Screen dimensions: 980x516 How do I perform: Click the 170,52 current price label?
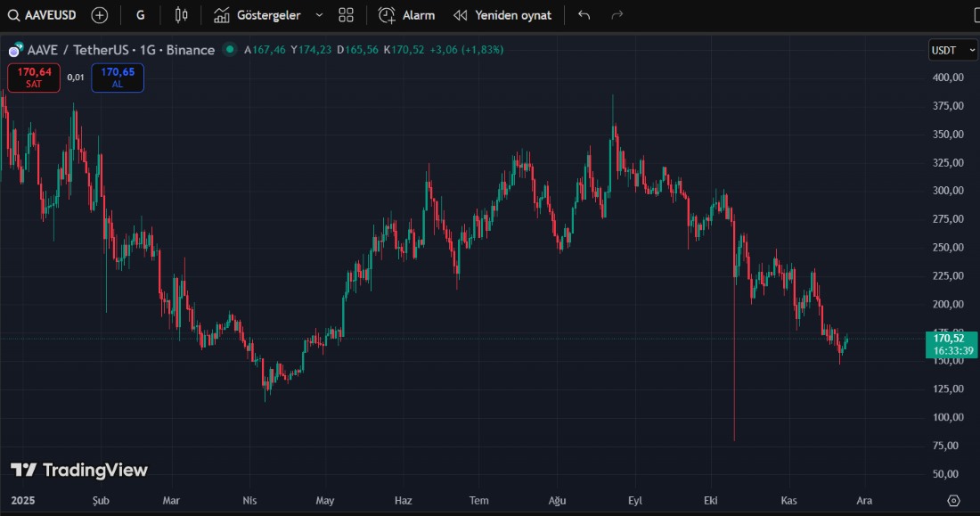coord(950,339)
